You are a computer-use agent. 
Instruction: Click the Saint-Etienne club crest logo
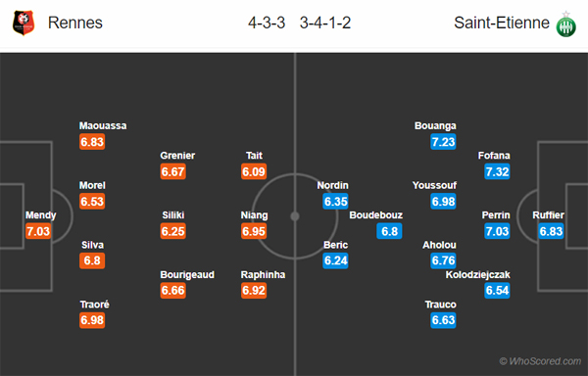[x=565, y=24]
